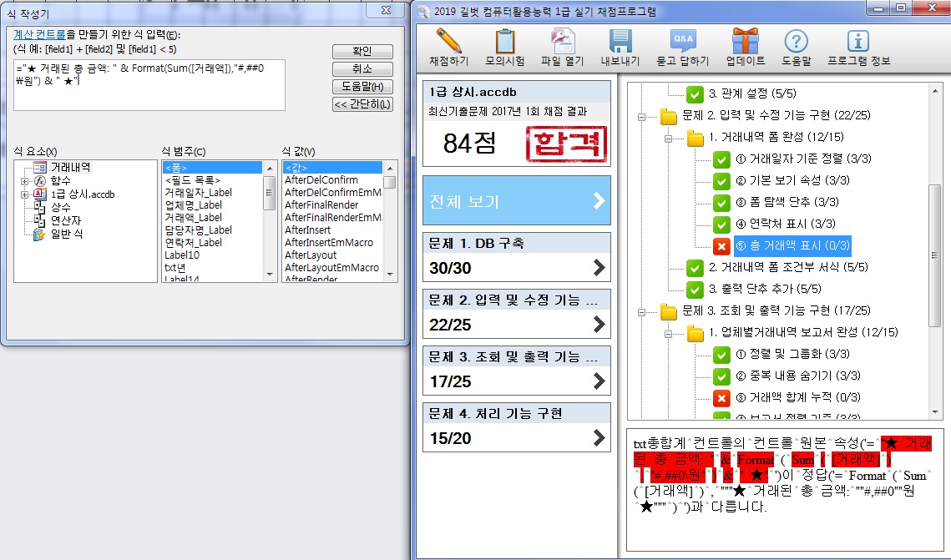The width and height of the screenshot is (951, 560).
Task: Select the failed ③ 거래액 합계 누적 item
Action: click(x=793, y=397)
